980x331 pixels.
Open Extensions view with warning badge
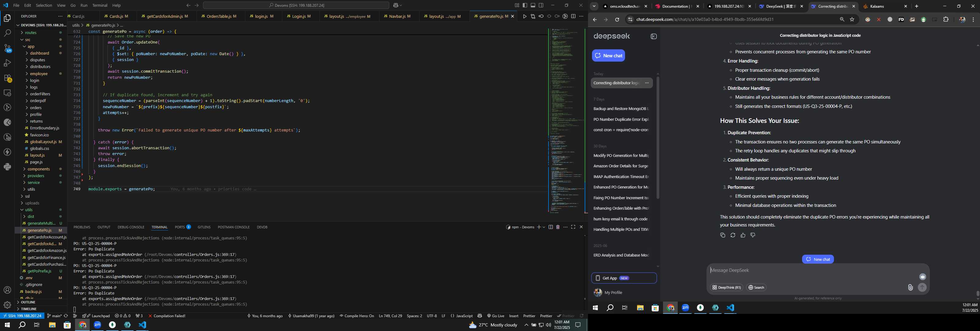[7, 78]
